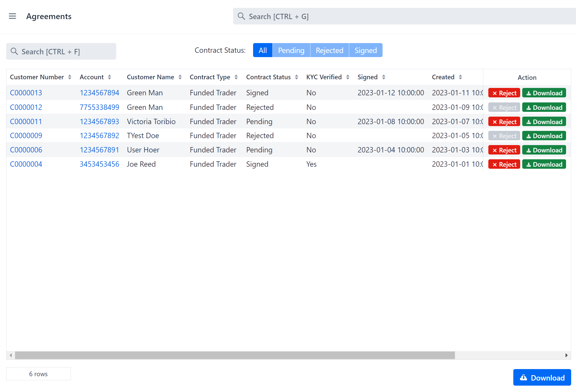Click the blue Download button at bottom
This screenshot has width=576, height=392.
[x=542, y=377]
